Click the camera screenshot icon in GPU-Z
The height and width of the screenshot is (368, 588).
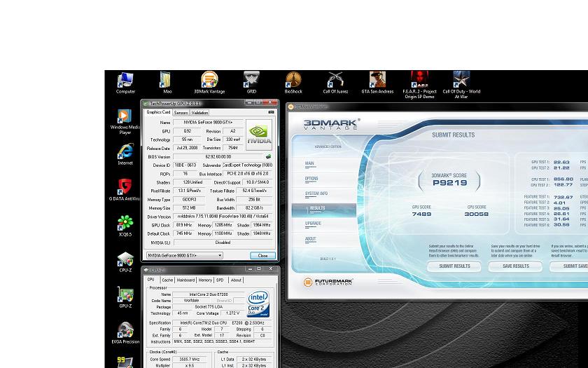(271, 112)
